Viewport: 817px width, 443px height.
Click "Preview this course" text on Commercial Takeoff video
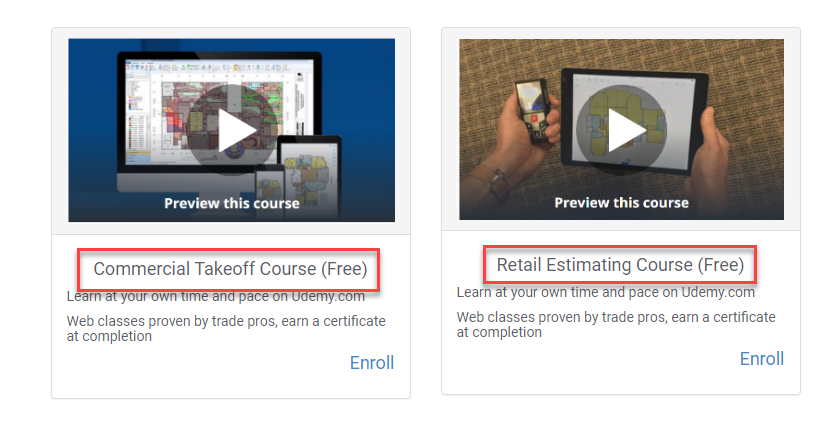(232, 203)
